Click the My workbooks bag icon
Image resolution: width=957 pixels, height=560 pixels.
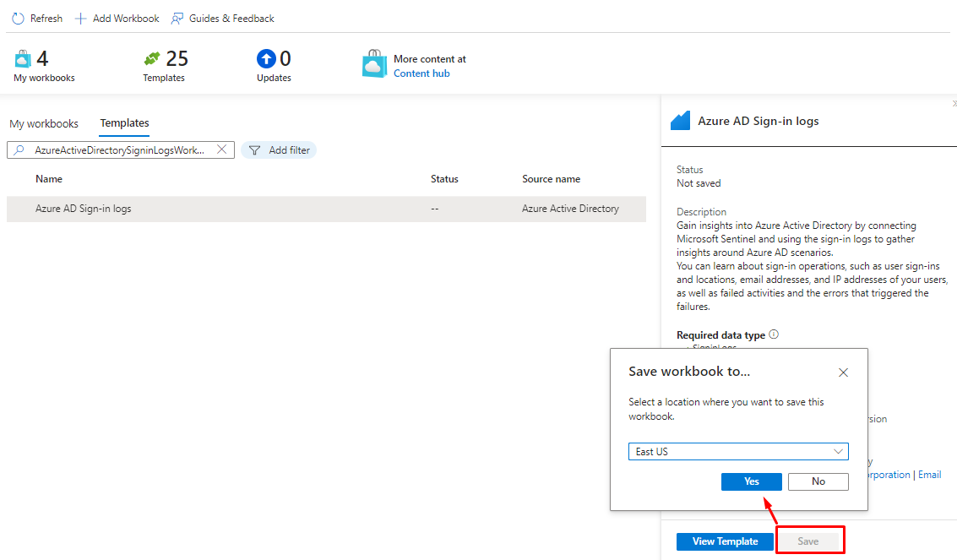[23, 59]
